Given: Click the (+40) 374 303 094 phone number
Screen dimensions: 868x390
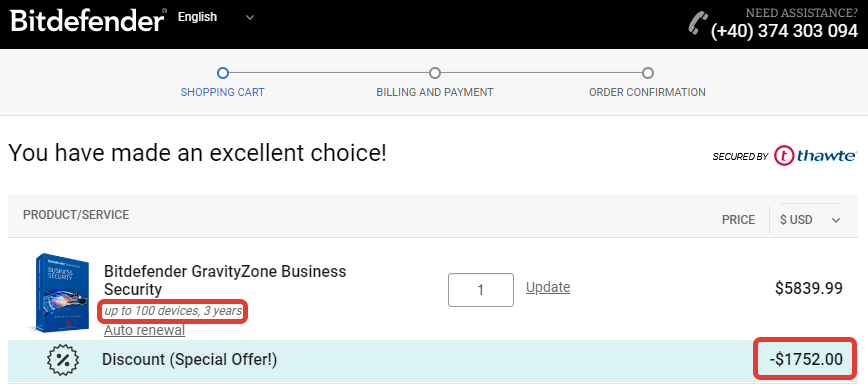Looking at the screenshot, I should click(x=784, y=31).
